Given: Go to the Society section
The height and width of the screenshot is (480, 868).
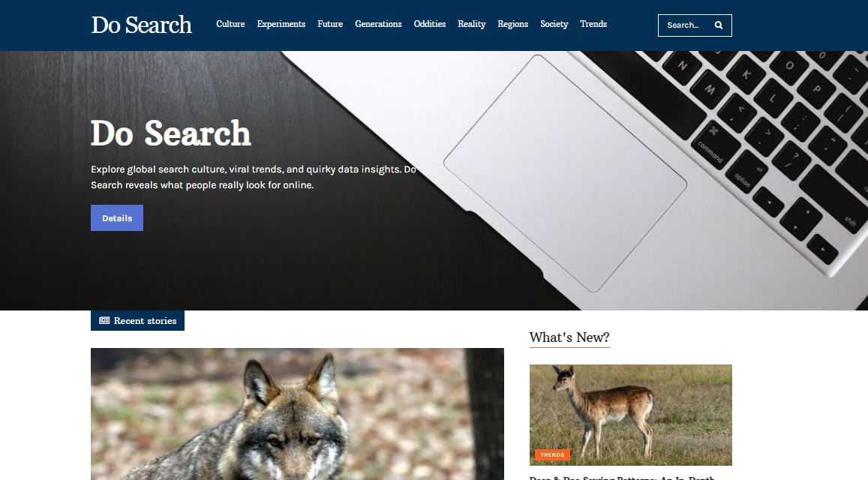Looking at the screenshot, I should point(554,24).
